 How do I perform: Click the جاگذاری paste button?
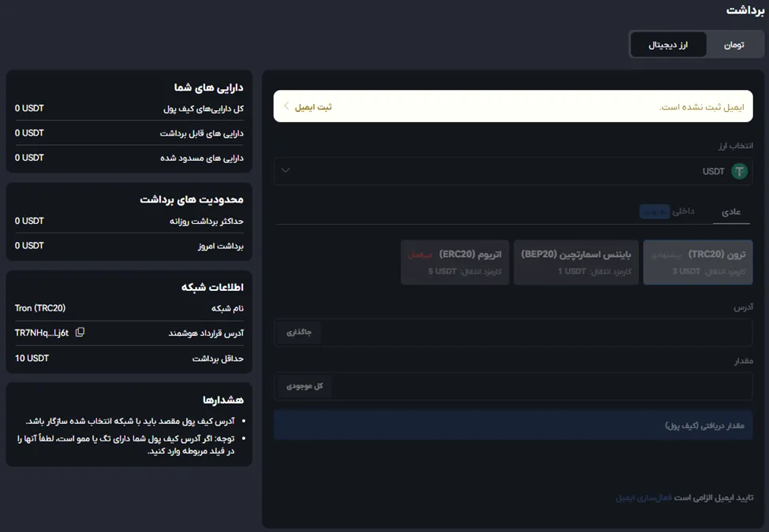click(299, 332)
